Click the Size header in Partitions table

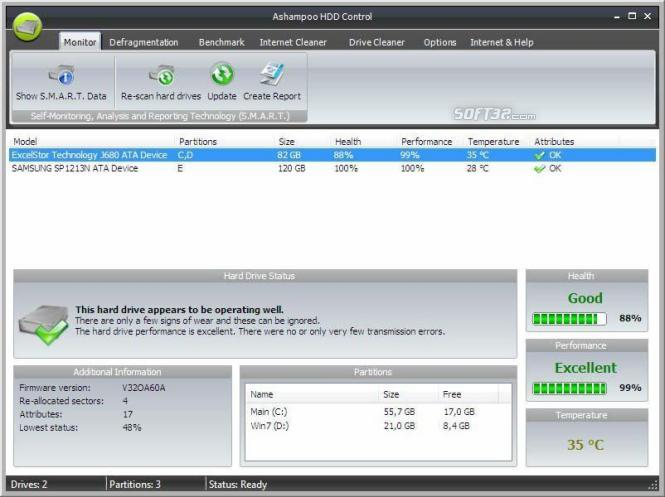(391, 394)
